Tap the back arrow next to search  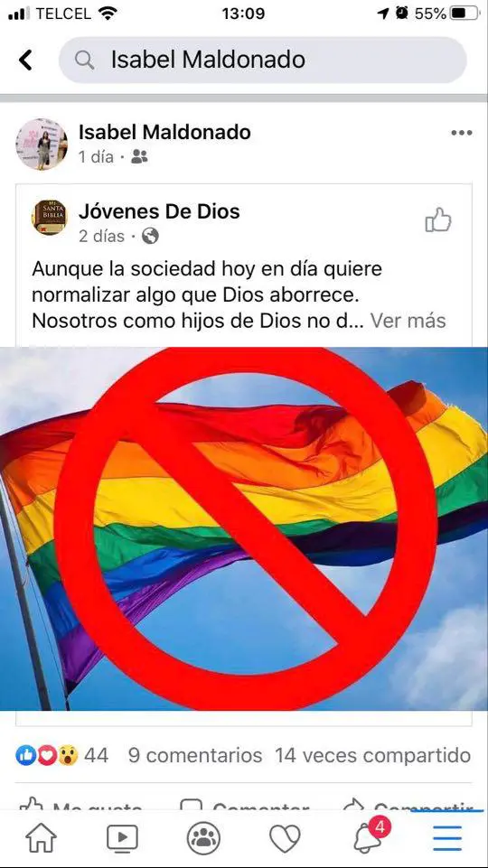[x=25, y=60]
